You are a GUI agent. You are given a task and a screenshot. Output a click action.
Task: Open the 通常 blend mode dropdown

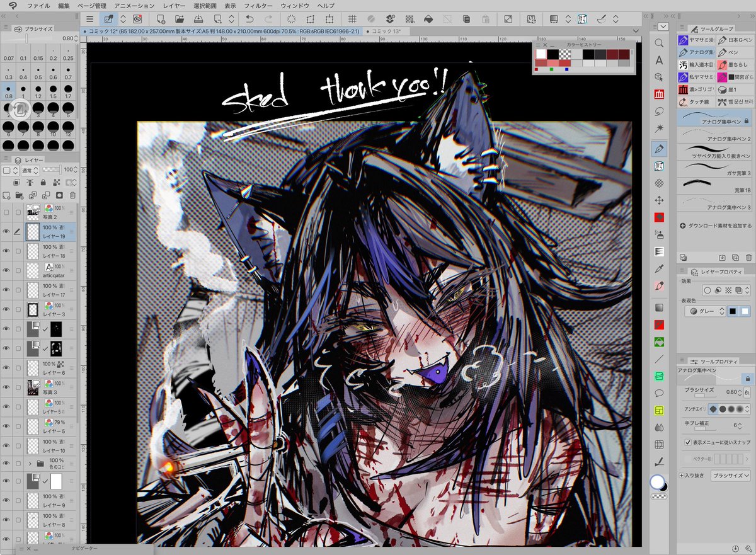pyautogui.click(x=30, y=170)
